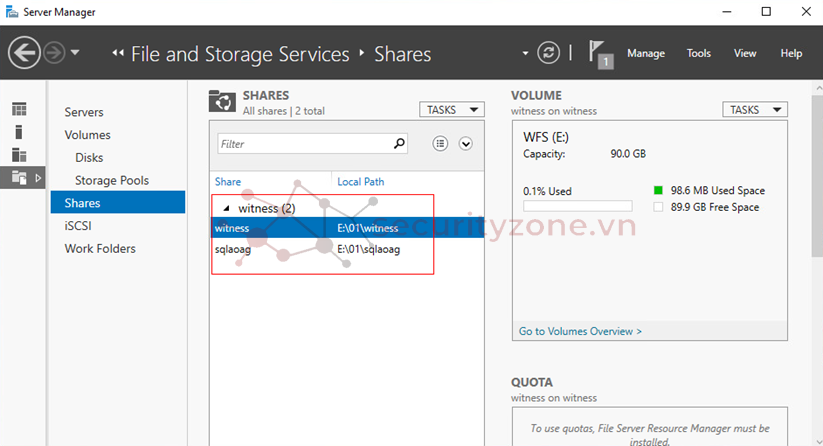Expand the filter criteria chevron button
The height and width of the screenshot is (446, 823).
tap(465, 144)
